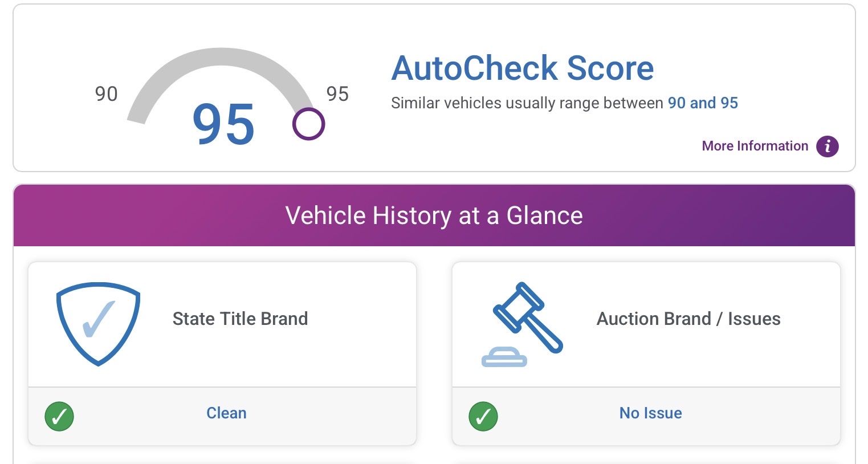Screen dimensions: 868x464
Task: Click the 90 and 95 range text
Action: tap(703, 103)
